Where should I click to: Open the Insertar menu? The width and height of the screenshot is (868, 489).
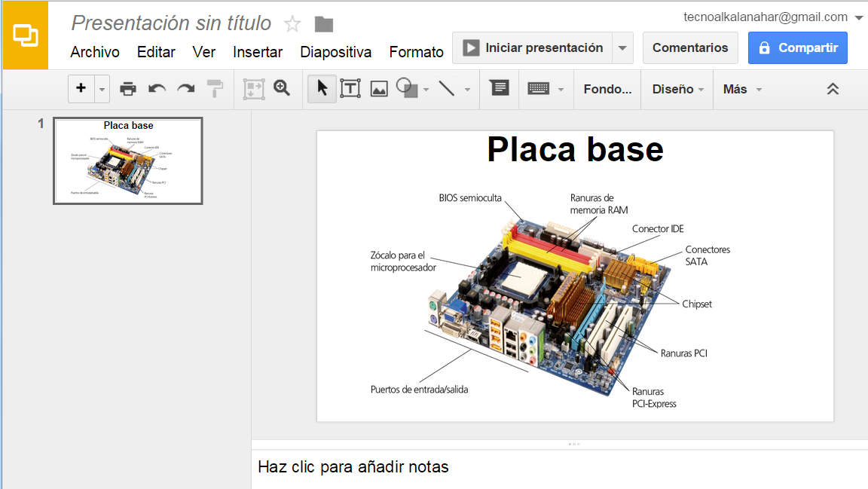point(258,52)
